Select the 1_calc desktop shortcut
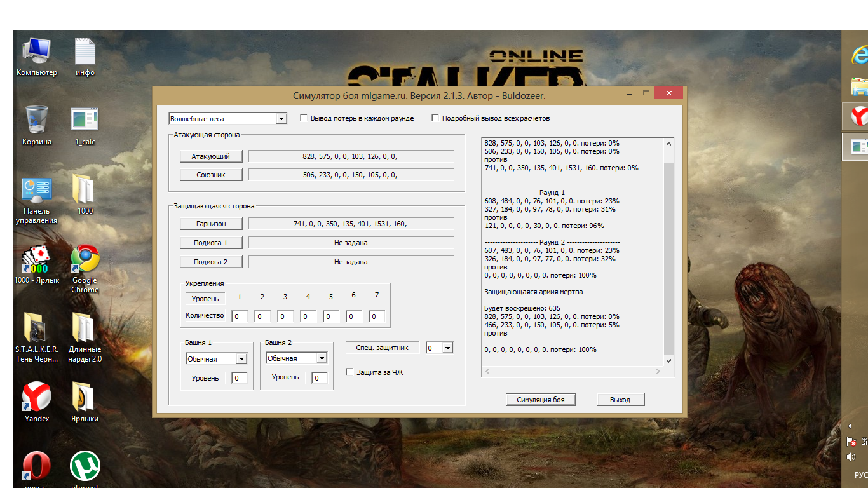This screenshot has height=488, width=868. 85,126
